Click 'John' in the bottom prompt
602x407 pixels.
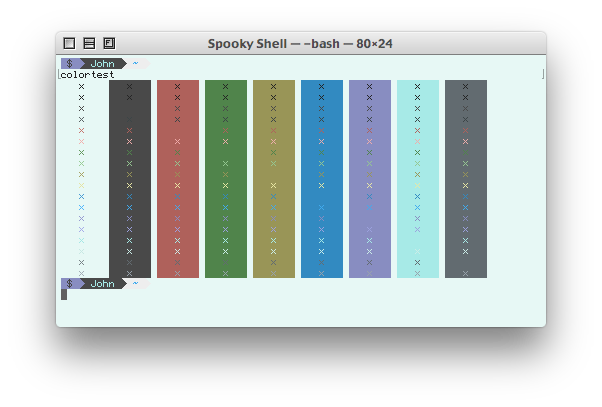click(x=103, y=283)
